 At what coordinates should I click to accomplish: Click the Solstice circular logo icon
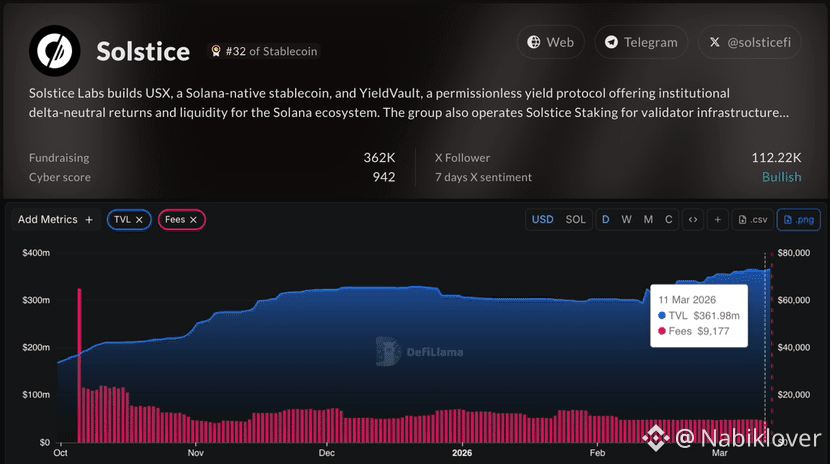tap(55, 51)
